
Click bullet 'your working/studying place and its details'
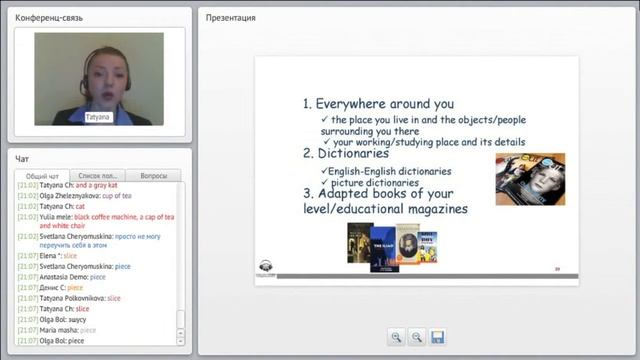pyautogui.click(x=424, y=142)
